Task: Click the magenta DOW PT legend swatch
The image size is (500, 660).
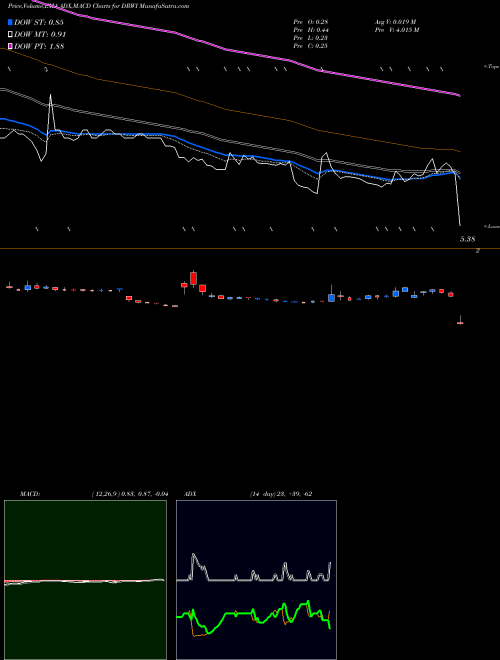Action: (10, 46)
